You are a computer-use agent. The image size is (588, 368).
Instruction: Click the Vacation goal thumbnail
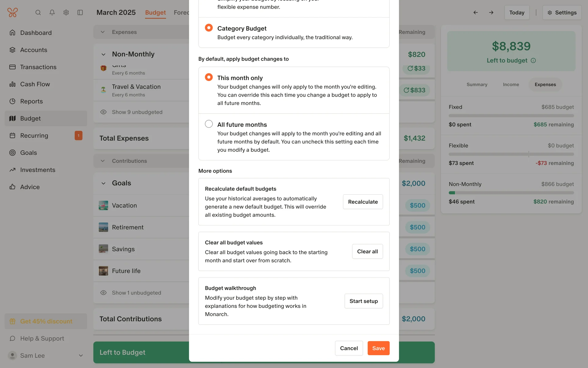(104, 205)
